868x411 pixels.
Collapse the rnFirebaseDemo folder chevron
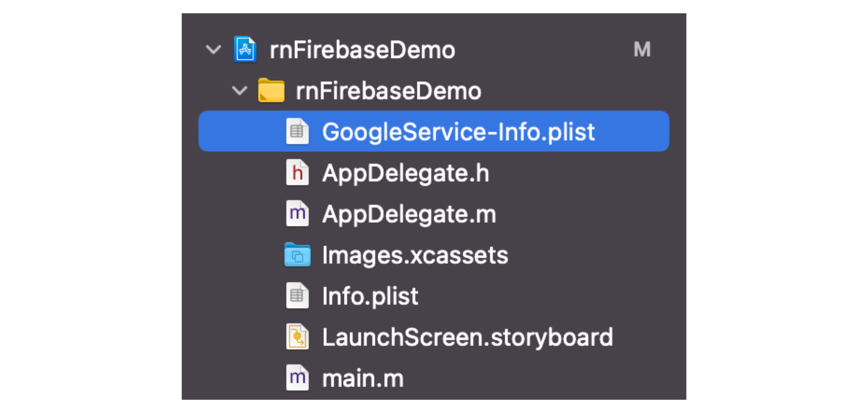(x=240, y=90)
